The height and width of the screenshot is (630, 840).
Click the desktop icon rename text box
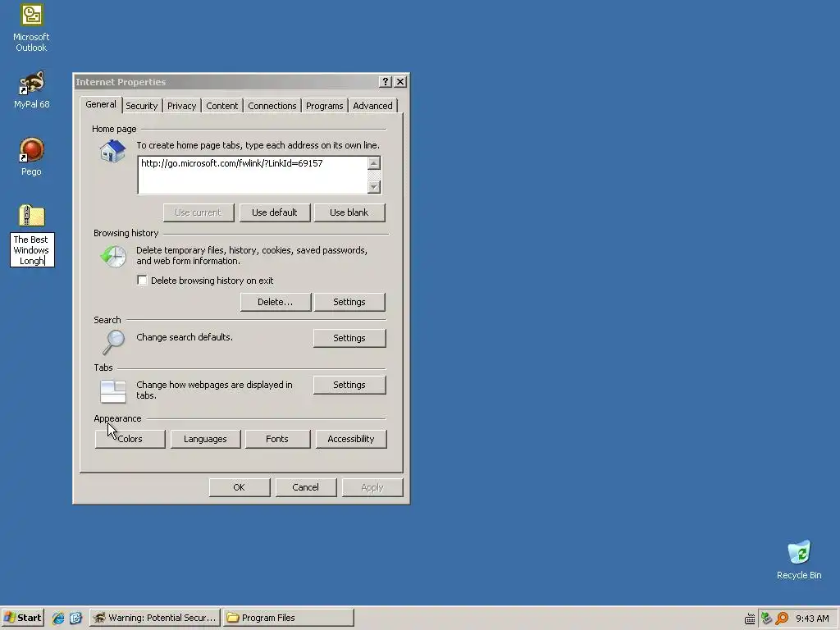coord(32,250)
